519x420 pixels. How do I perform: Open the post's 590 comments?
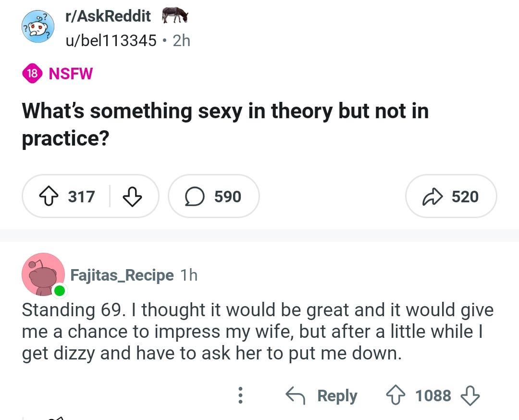tap(213, 197)
